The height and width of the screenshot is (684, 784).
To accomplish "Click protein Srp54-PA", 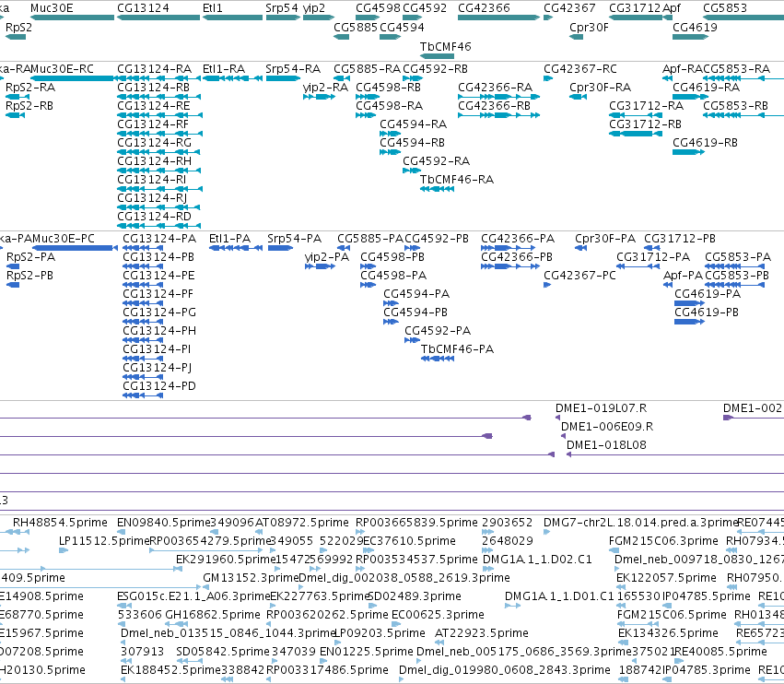I will (x=294, y=238).
